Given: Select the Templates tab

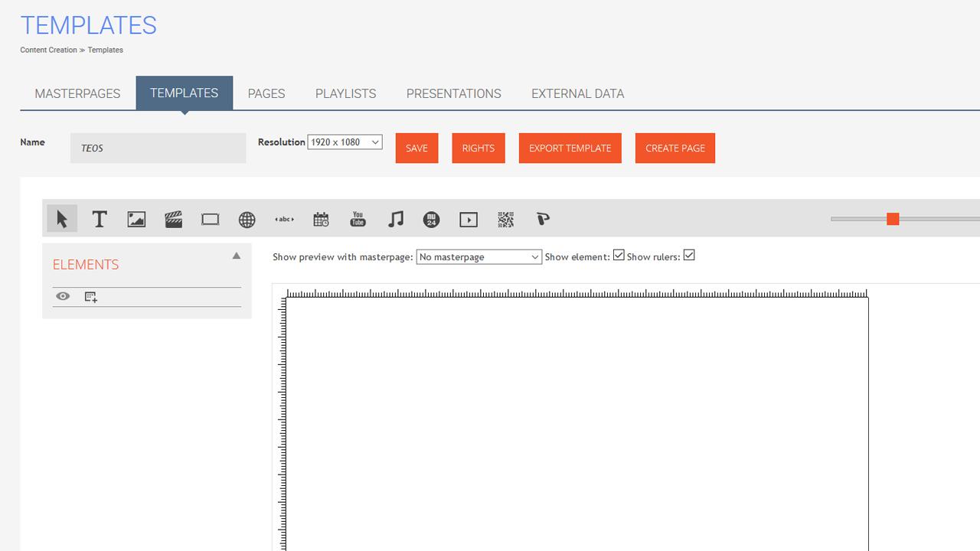Looking at the screenshot, I should point(184,93).
